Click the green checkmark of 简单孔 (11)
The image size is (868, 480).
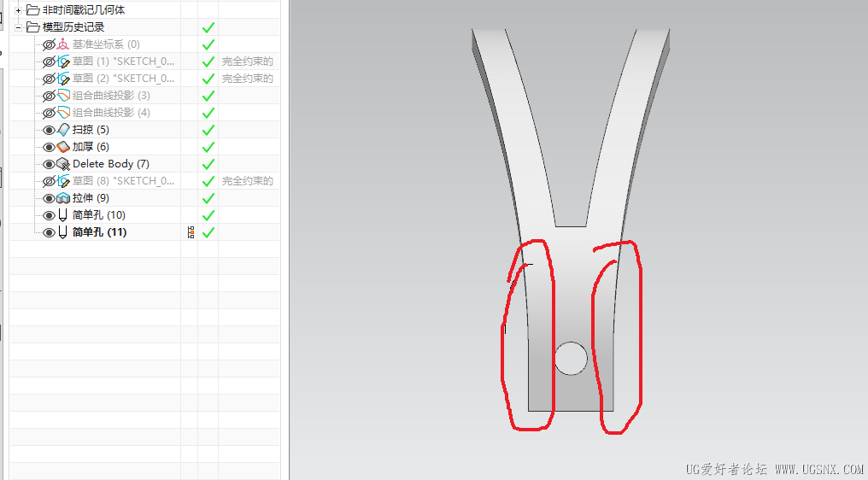pos(208,232)
